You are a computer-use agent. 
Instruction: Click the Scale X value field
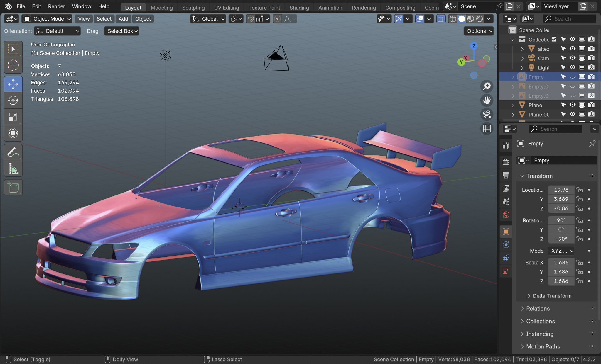(561, 263)
